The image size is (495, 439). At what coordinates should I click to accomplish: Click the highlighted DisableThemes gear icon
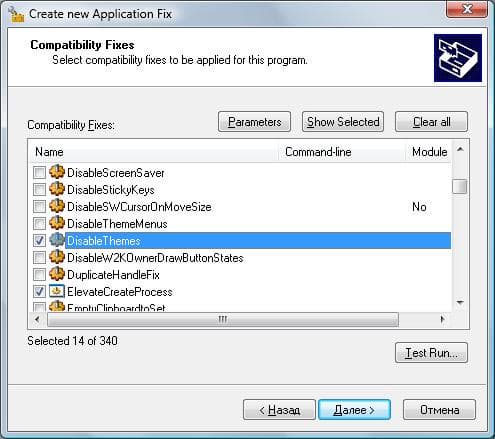click(x=57, y=240)
